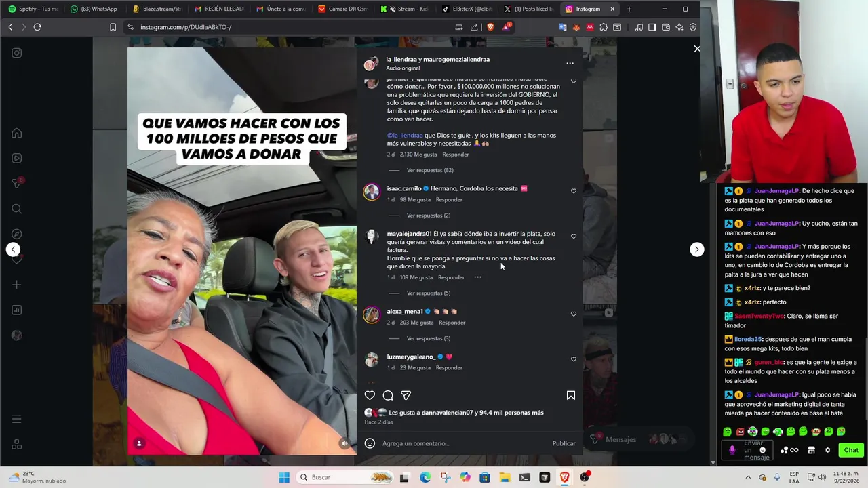The height and width of the screenshot is (488, 868).
Task: Reply to isaac.camilo's comment
Action: click(449, 200)
